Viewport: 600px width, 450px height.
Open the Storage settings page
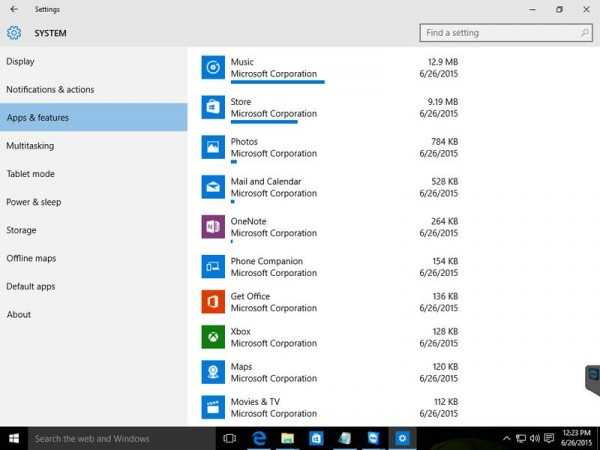21,230
